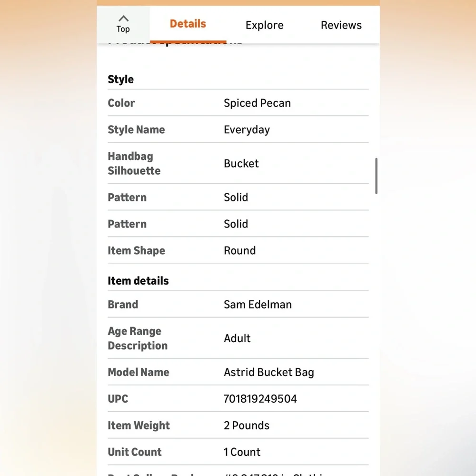
Task: Click the page scrollbar thumb
Action: pos(377,176)
